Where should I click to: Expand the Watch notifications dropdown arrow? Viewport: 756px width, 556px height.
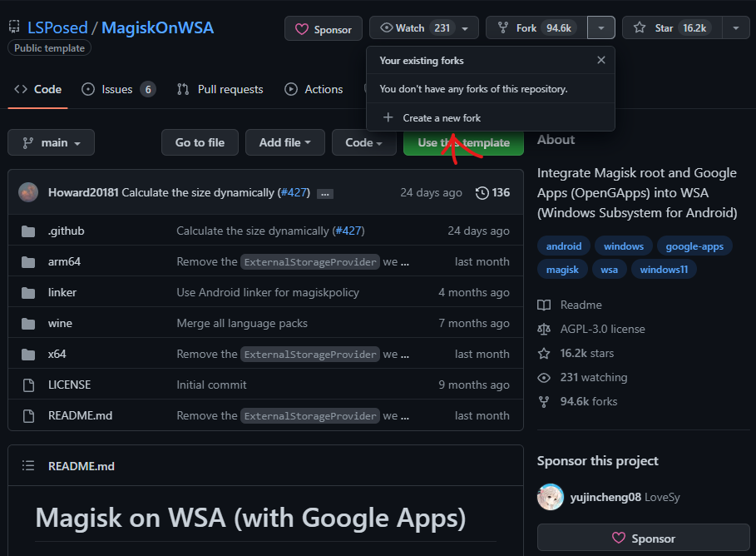click(x=465, y=28)
